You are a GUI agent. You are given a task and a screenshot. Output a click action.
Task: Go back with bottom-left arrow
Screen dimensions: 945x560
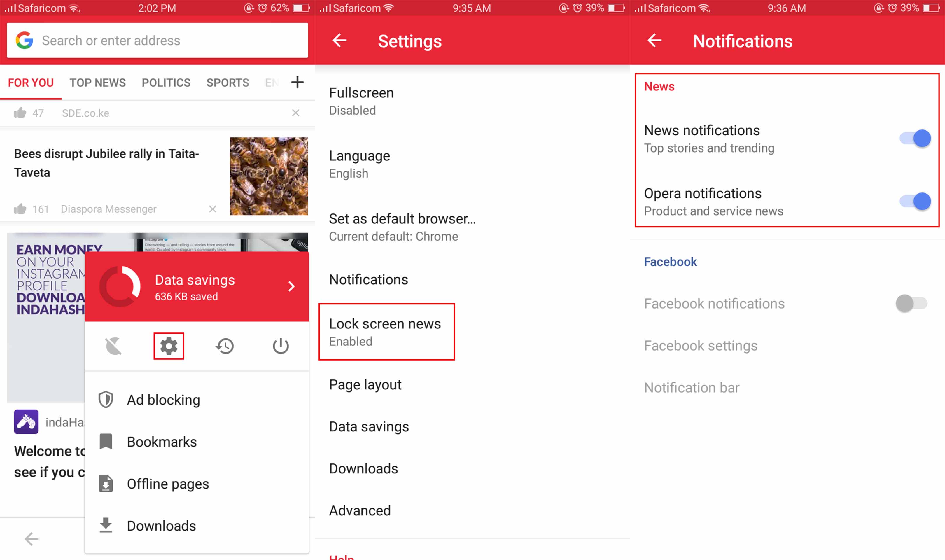32,539
